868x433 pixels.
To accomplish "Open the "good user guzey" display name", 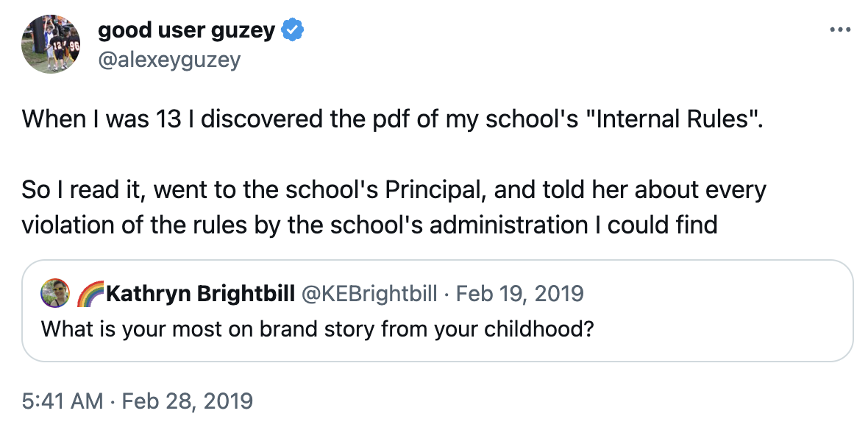I will click(x=186, y=31).
